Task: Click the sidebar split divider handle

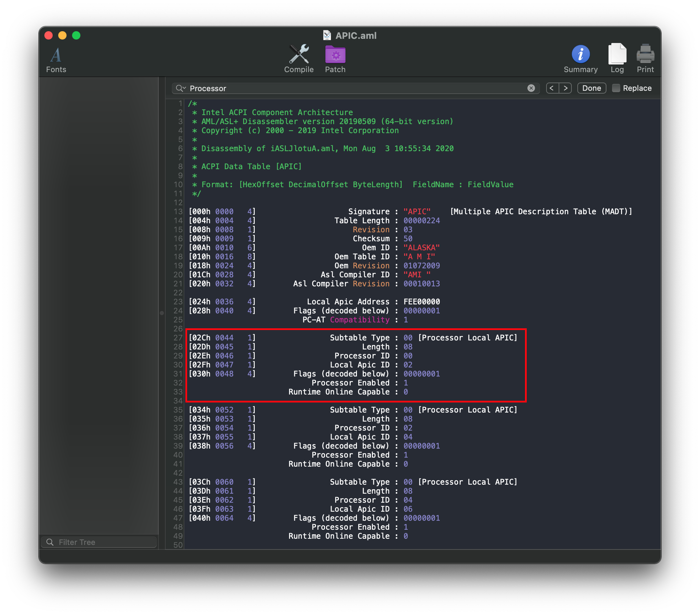Action: (162, 313)
